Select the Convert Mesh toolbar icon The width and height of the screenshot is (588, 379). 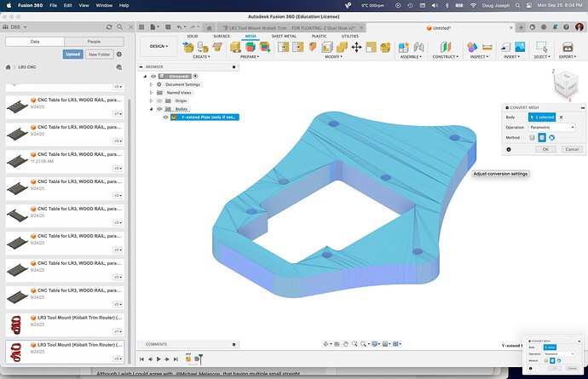pyautogui.click(x=385, y=47)
